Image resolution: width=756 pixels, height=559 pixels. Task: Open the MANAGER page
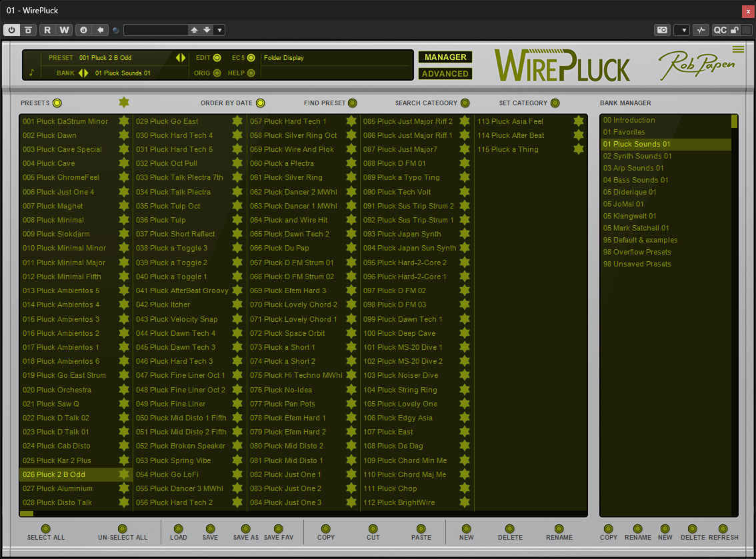(x=445, y=57)
